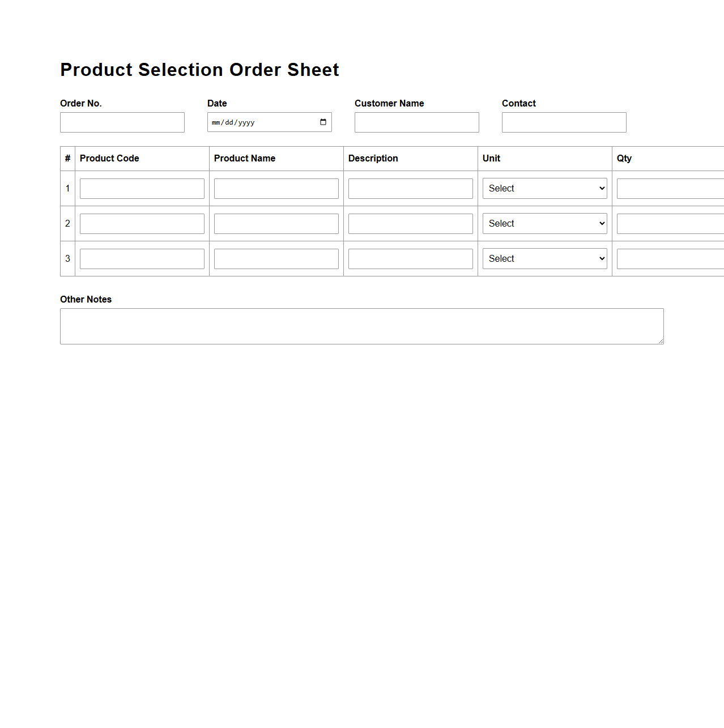Click the Customer Name input field
Image resolution: width=724 pixels, height=728 pixels.
pyautogui.click(x=416, y=122)
